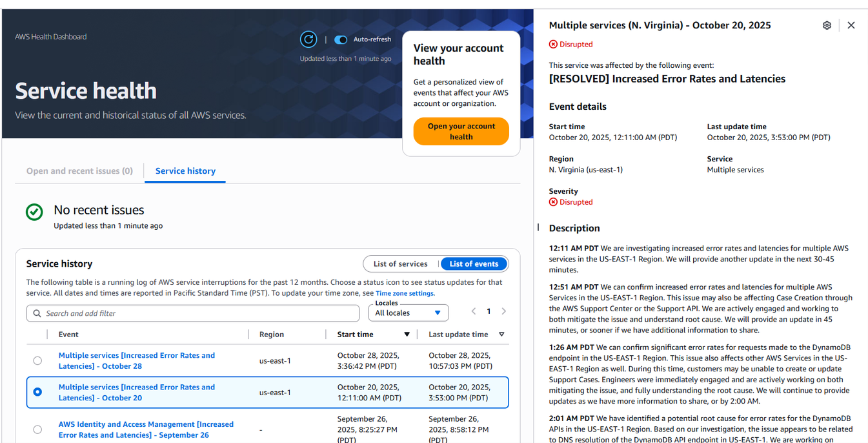
Task: Go to previous page arrow in pagination
Action: pyautogui.click(x=474, y=311)
